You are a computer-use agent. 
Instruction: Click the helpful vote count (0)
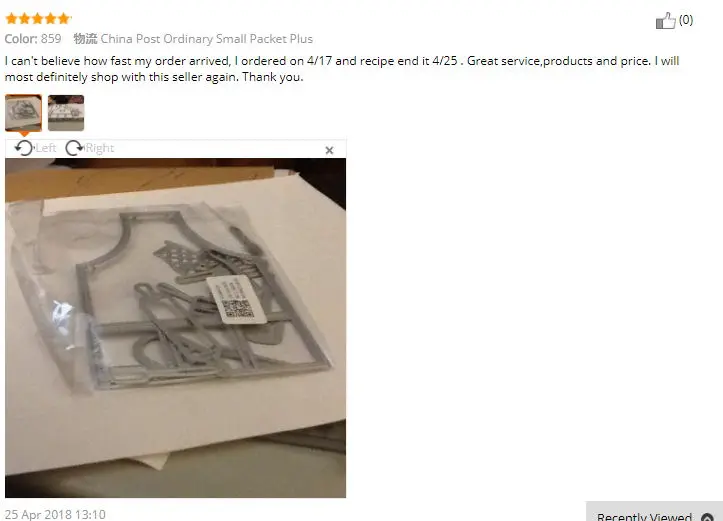[x=686, y=20]
